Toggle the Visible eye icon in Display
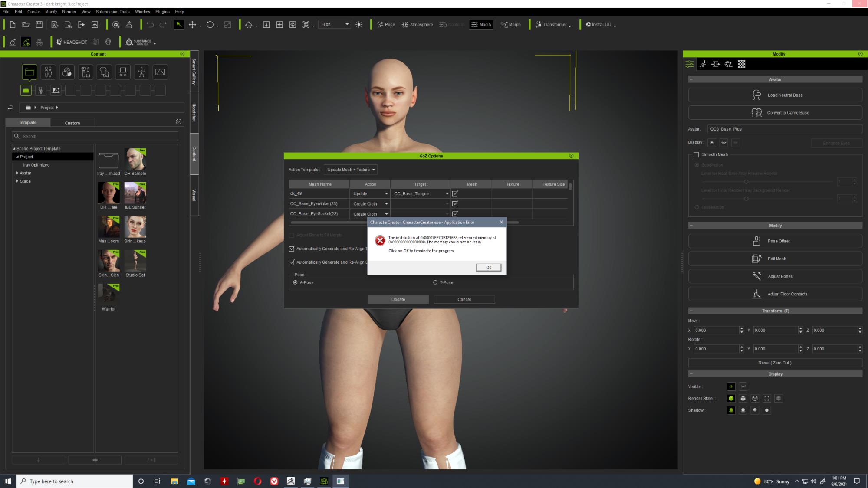The width and height of the screenshot is (868, 488). [731, 386]
